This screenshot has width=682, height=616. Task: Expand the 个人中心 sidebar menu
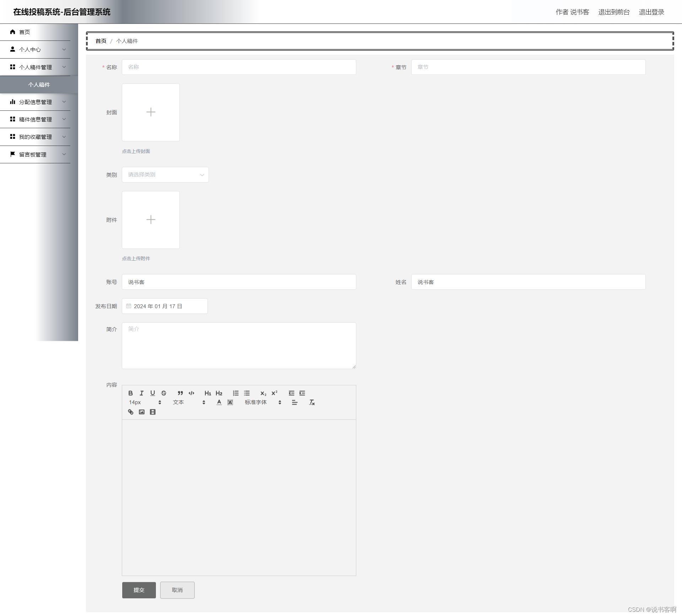(x=35, y=49)
